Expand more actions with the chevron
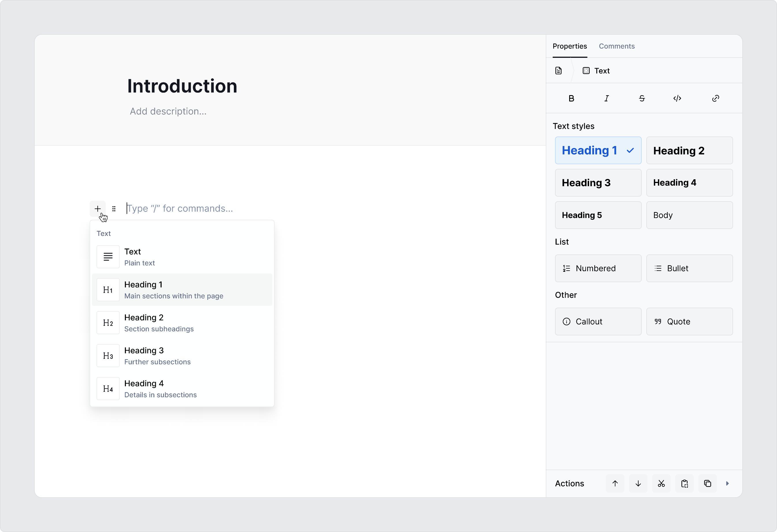Viewport: 777px width, 532px height. coord(728,483)
